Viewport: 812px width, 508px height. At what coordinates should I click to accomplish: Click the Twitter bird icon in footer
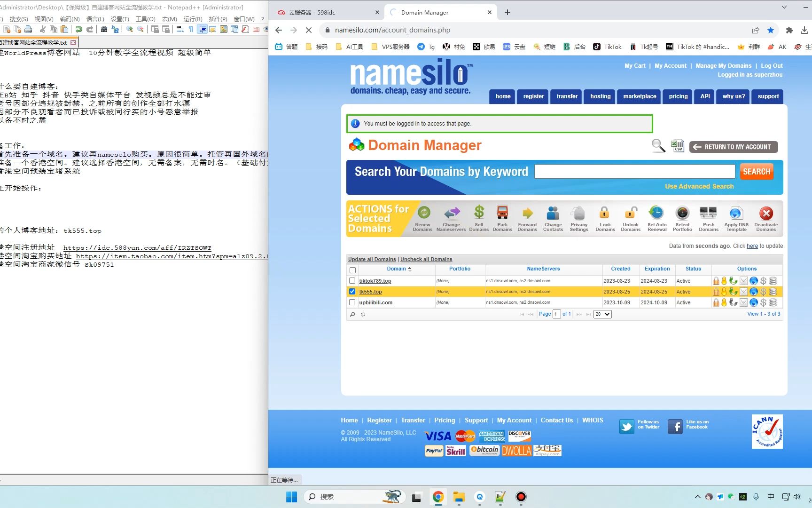626,427
